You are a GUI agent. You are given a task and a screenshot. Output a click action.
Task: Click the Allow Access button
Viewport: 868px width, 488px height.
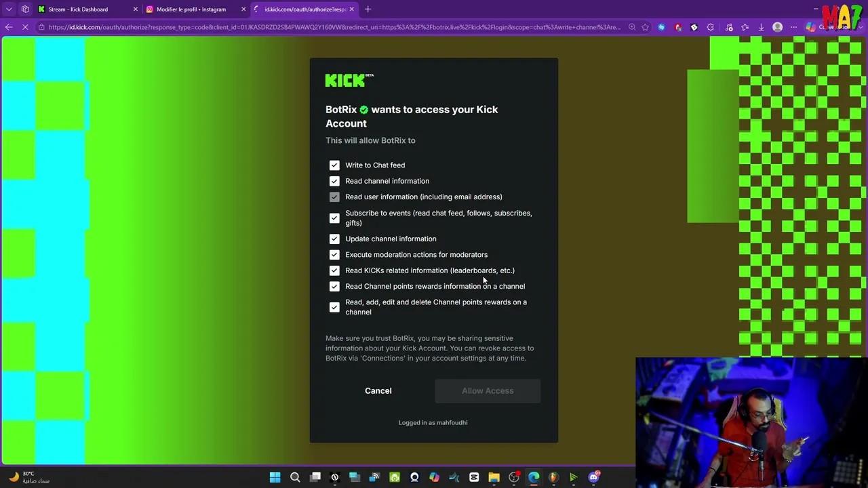point(488,391)
